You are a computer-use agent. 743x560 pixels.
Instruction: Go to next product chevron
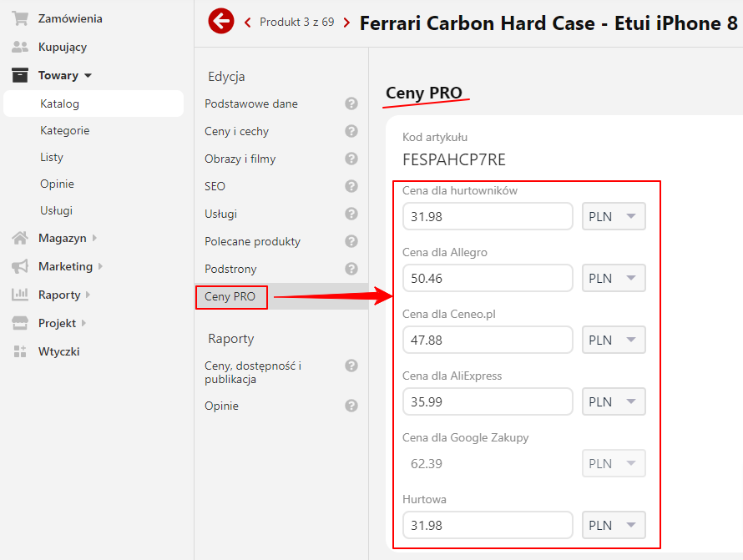[346, 23]
